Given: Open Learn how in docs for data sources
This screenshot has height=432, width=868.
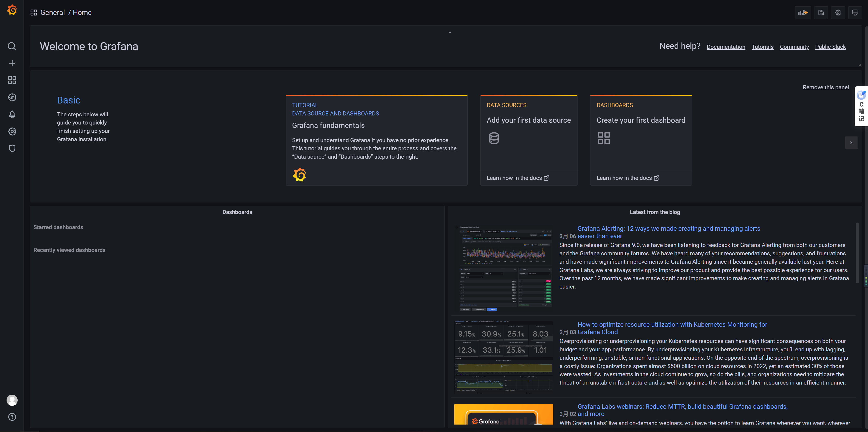Looking at the screenshot, I should (x=518, y=178).
